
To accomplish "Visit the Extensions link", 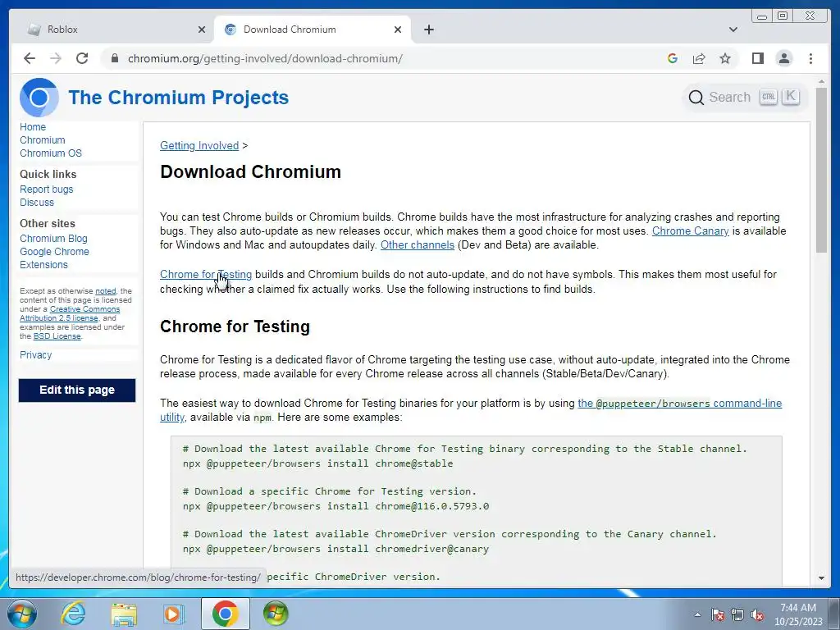I will pyautogui.click(x=44, y=265).
